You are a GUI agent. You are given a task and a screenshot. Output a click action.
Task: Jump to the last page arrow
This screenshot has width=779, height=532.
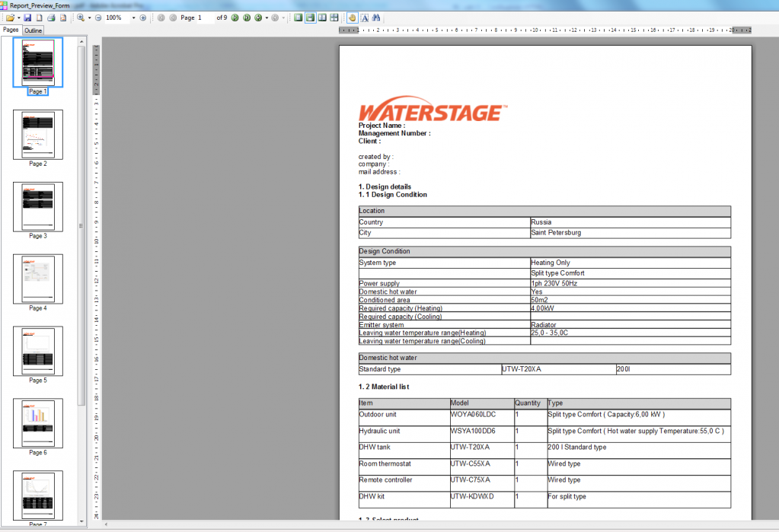pos(246,18)
